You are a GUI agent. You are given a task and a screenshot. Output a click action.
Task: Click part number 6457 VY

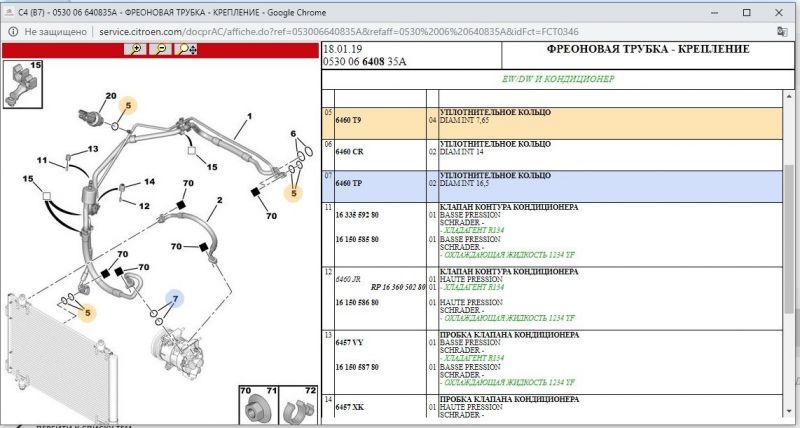pos(349,343)
